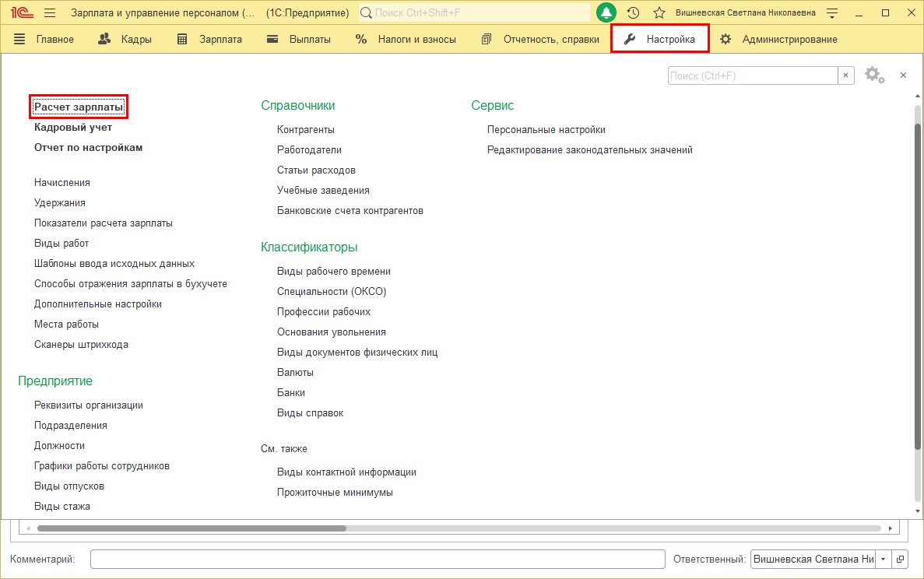Click the magnifier icon in the global search

point(366,12)
